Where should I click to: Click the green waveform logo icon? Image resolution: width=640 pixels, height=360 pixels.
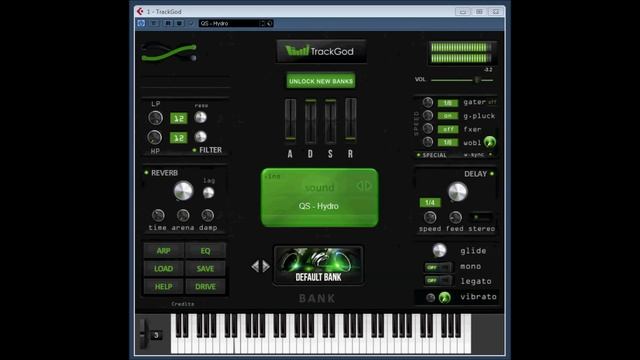coord(169,53)
